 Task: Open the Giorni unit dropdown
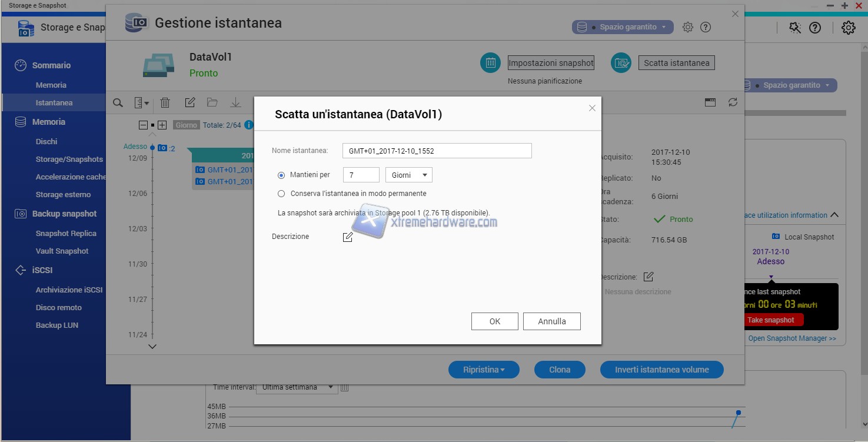point(408,175)
